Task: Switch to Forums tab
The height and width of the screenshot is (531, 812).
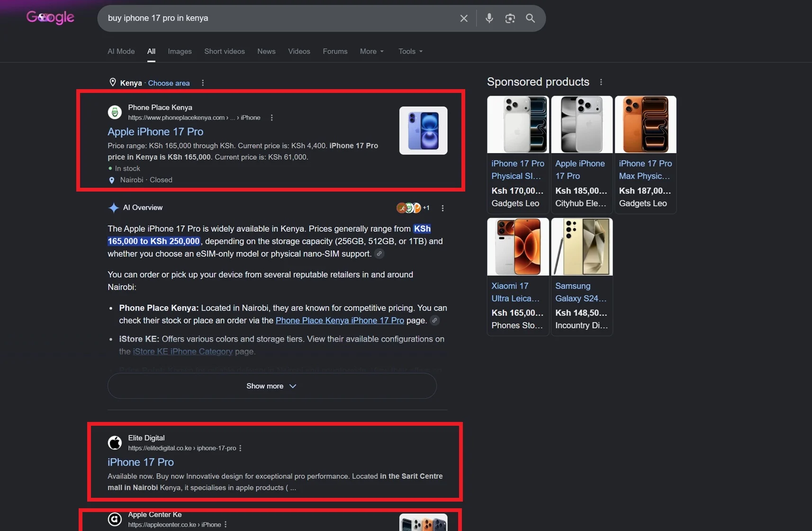Action: pyautogui.click(x=335, y=51)
